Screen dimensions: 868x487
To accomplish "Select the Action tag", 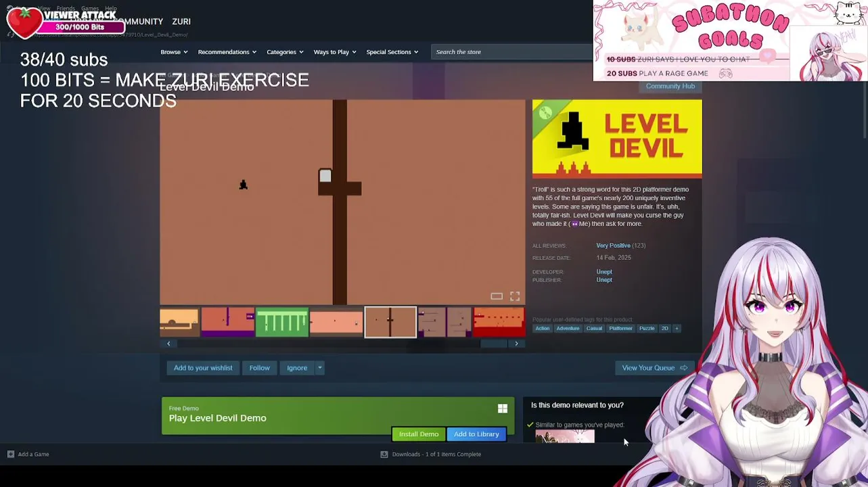I will 543,329.
